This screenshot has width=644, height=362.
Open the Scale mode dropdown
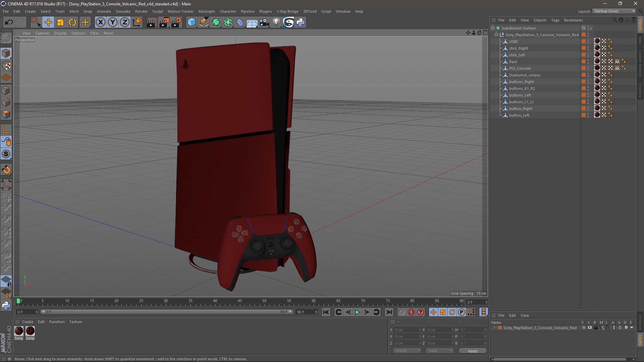pyautogui.click(x=439, y=351)
